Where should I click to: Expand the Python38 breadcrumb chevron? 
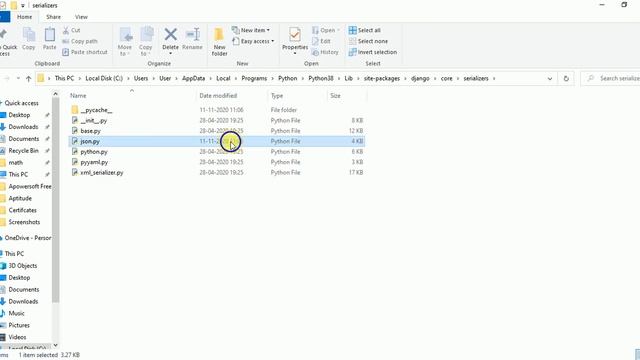339,78
